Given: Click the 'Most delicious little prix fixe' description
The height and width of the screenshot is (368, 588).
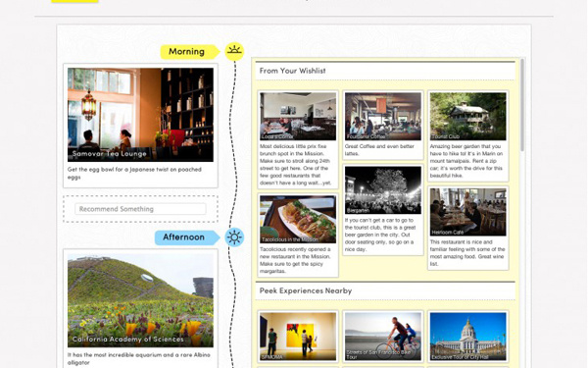Looking at the screenshot, I should [296, 165].
